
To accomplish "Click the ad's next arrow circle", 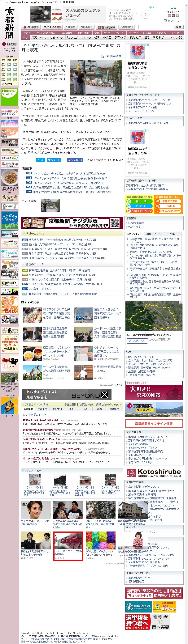I will pos(145,15).
